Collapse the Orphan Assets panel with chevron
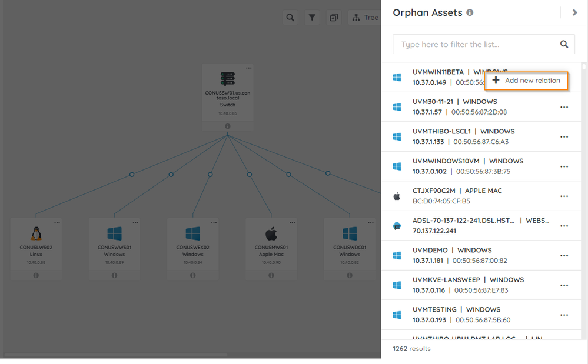This screenshot has height=364, width=588. [574, 12]
